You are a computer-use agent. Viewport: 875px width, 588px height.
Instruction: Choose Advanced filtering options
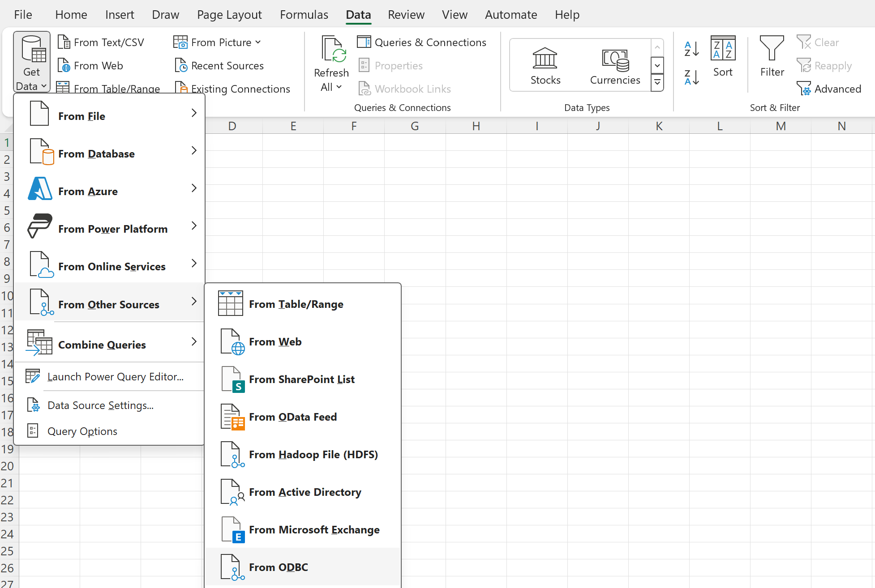click(x=829, y=88)
